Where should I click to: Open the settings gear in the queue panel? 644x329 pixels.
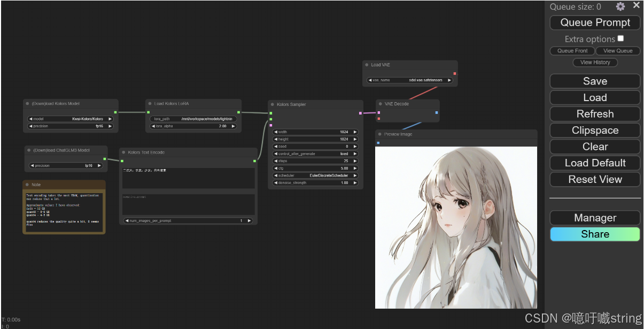coord(620,6)
